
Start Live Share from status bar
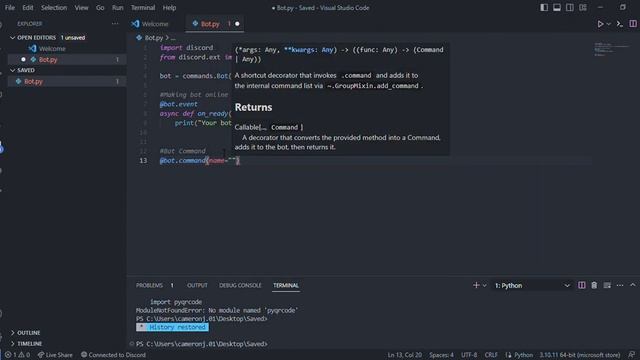55,355
